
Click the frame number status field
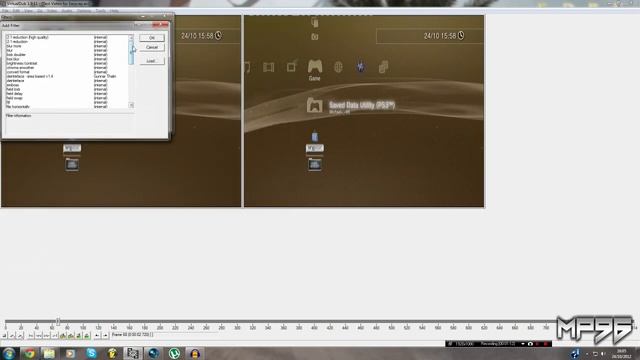tap(163, 335)
